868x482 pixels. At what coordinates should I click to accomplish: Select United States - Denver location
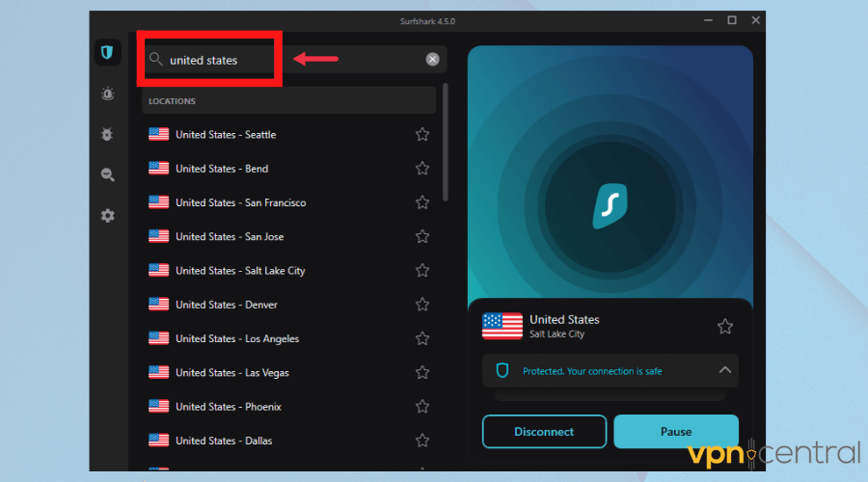(289, 305)
